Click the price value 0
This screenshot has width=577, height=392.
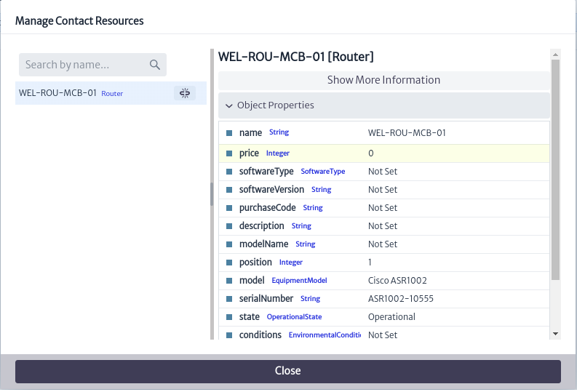coord(371,153)
